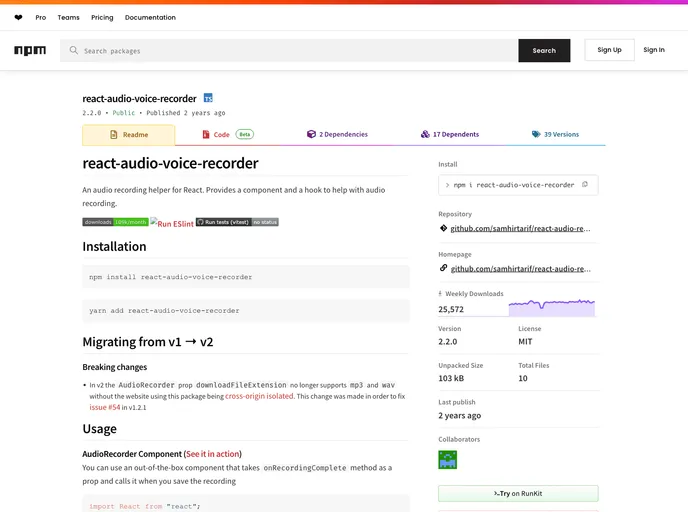The height and width of the screenshot is (512, 688).
Task: Click the Usage heading
Action: pyautogui.click(x=100, y=429)
